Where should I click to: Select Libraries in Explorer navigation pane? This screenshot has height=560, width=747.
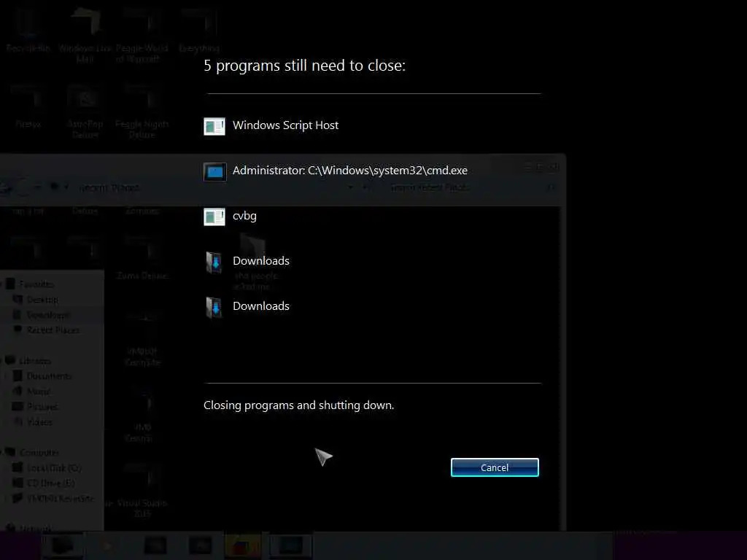35,361
